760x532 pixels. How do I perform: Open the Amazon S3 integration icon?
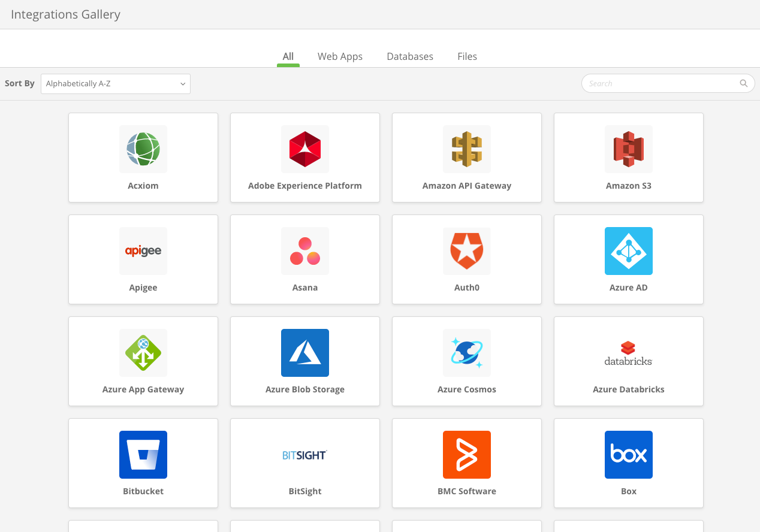click(628, 149)
